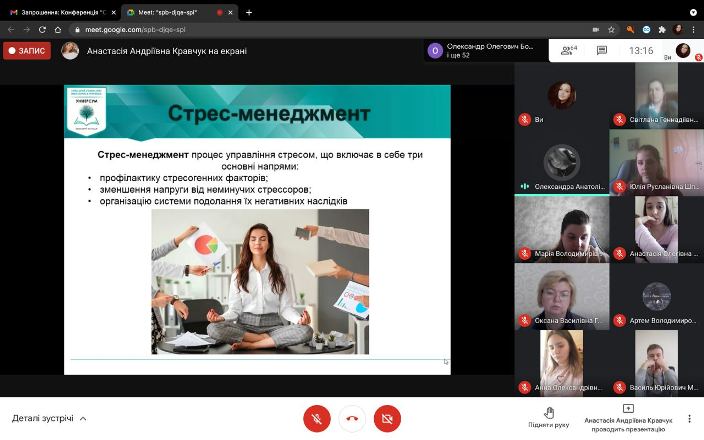Click the ЗАПИС recording indicator

coord(27,51)
